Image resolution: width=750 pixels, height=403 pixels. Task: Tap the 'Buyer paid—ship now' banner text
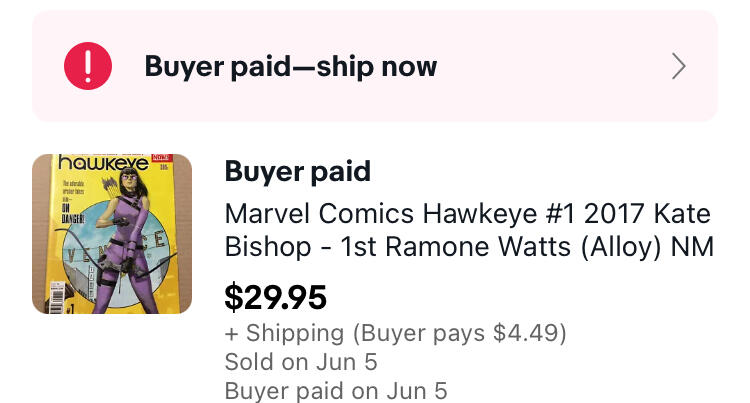coord(291,66)
